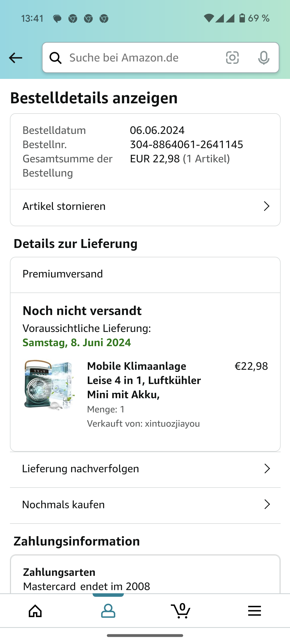Tap the microphone voice search icon
The width and height of the screenshot is (290, 644).
pyautogui.click(x=263, y=58)
